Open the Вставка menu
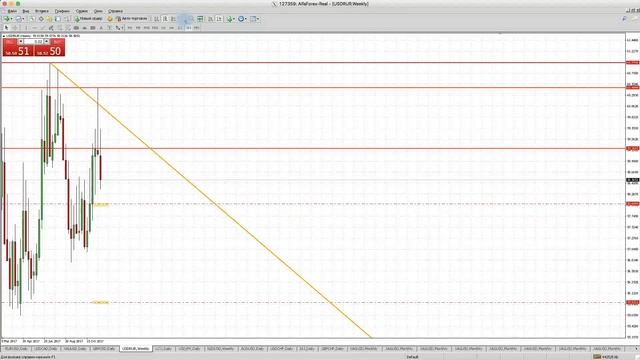The width and height of the screenshot is (640, 360). coord(42,11)
